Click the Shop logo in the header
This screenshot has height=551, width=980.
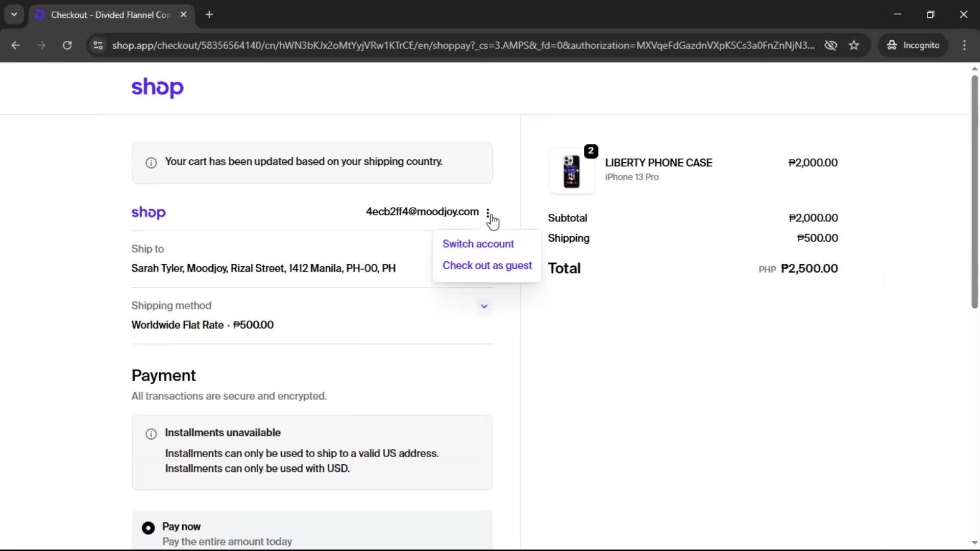(x=157, y=88)
